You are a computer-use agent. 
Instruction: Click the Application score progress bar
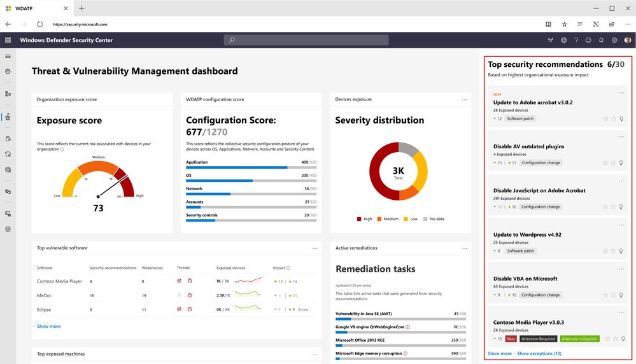coord(251,167)
